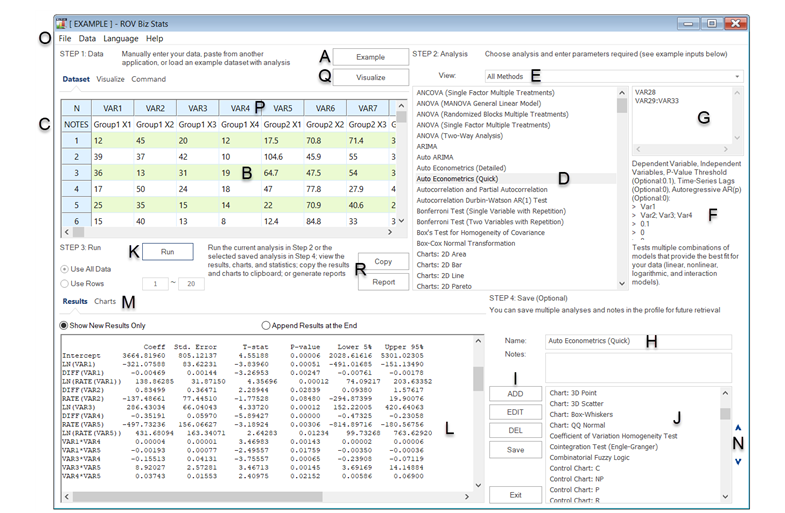Click the ADD button to save analysis
Screen dimensions: 785x513
click(x=515, y=394)
